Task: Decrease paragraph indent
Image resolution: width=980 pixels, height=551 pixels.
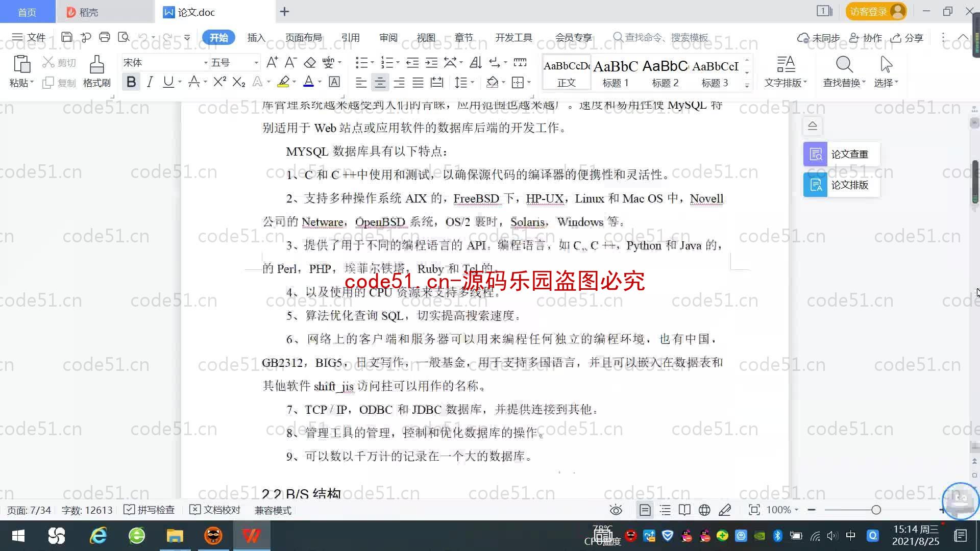Action: pos(412,62)
